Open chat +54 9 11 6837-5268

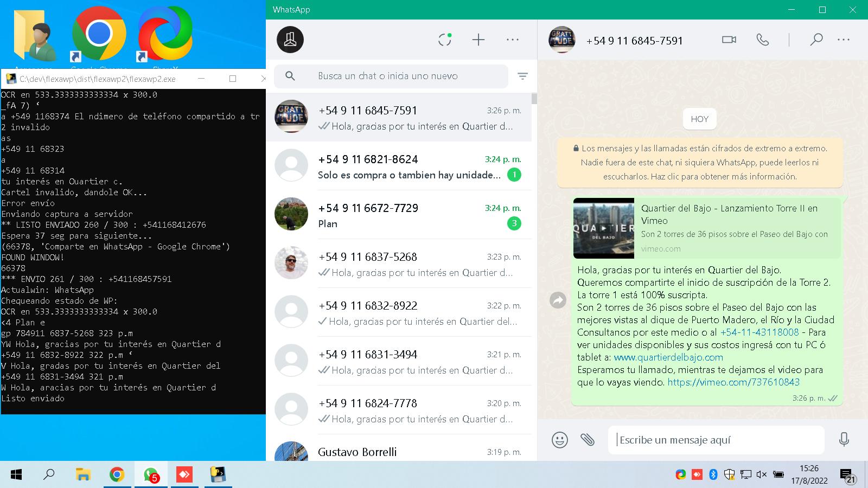tap(399, 264)
